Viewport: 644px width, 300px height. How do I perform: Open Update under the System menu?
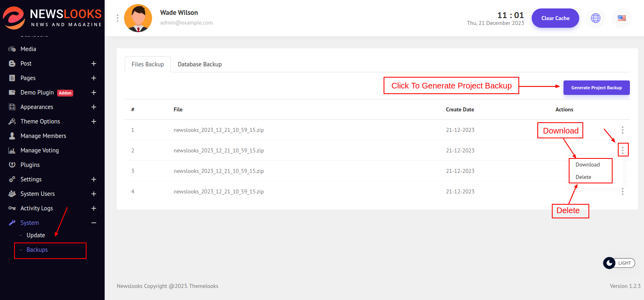click(36, 235)
